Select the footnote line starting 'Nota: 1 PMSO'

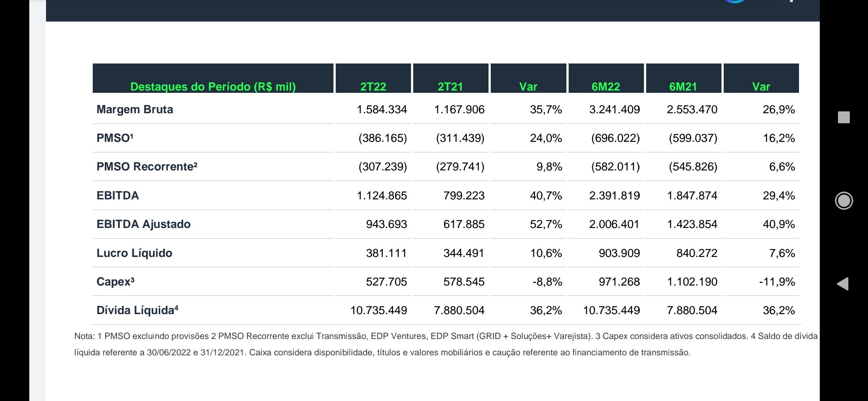tap(446, 336)
